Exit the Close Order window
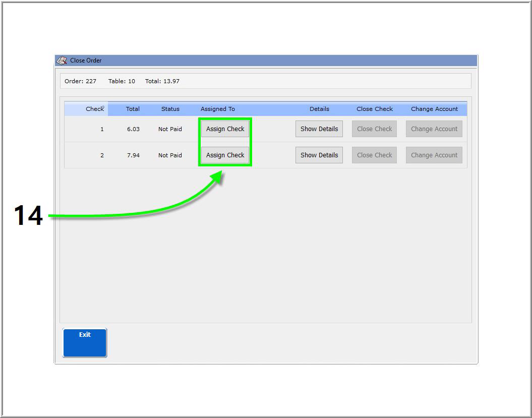532x418 pixels. click(x=85, y=342)
